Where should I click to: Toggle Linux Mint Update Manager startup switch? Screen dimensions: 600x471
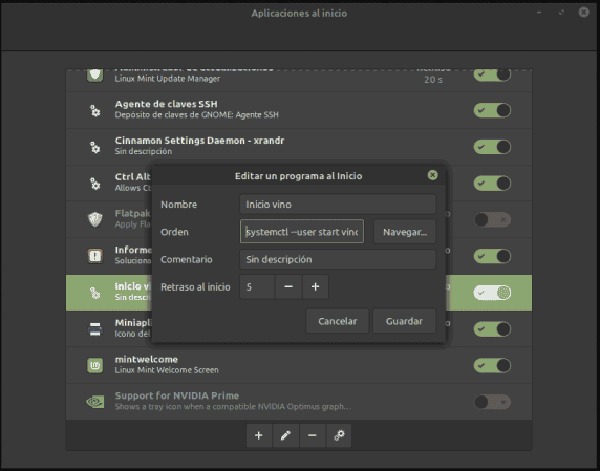point(492,75)
